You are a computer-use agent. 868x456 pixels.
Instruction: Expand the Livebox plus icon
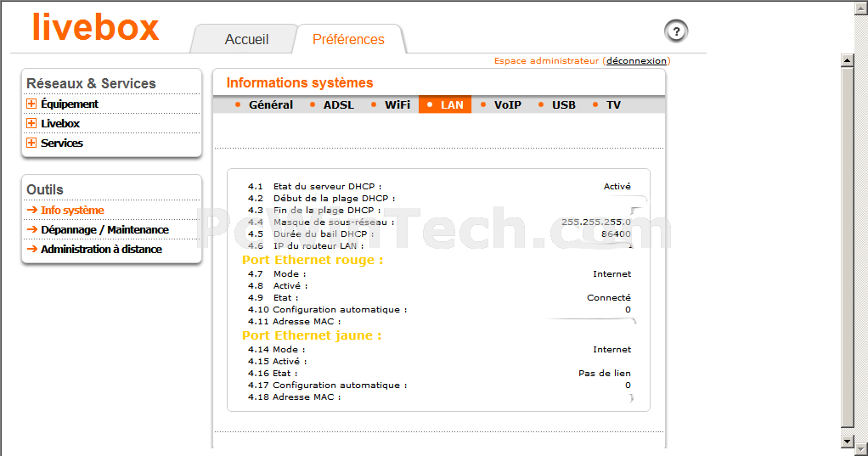tap(31, 123)
